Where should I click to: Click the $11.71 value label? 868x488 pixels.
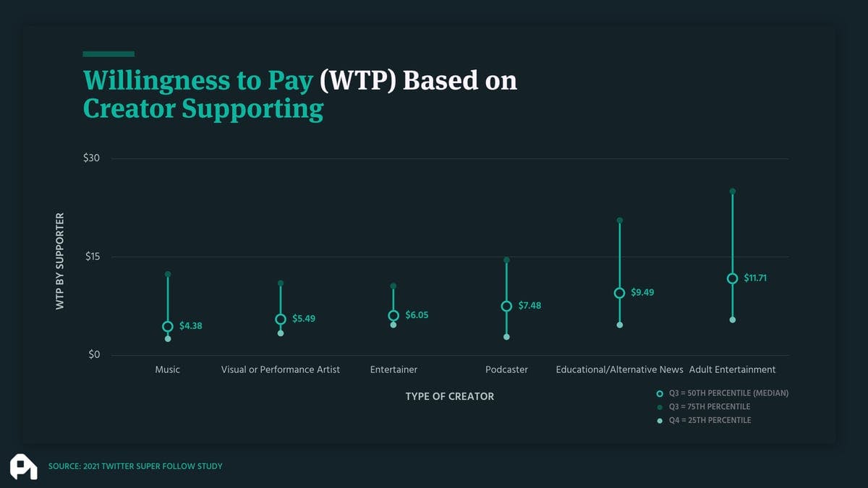[x=755, y=278]
